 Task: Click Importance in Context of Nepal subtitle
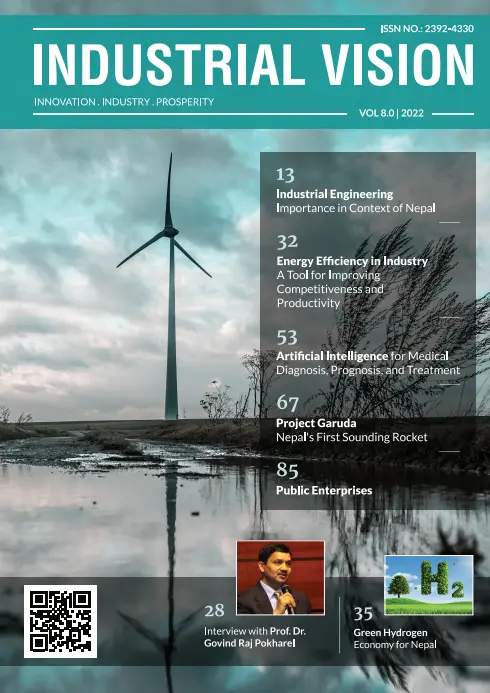(x=356, y=208)
